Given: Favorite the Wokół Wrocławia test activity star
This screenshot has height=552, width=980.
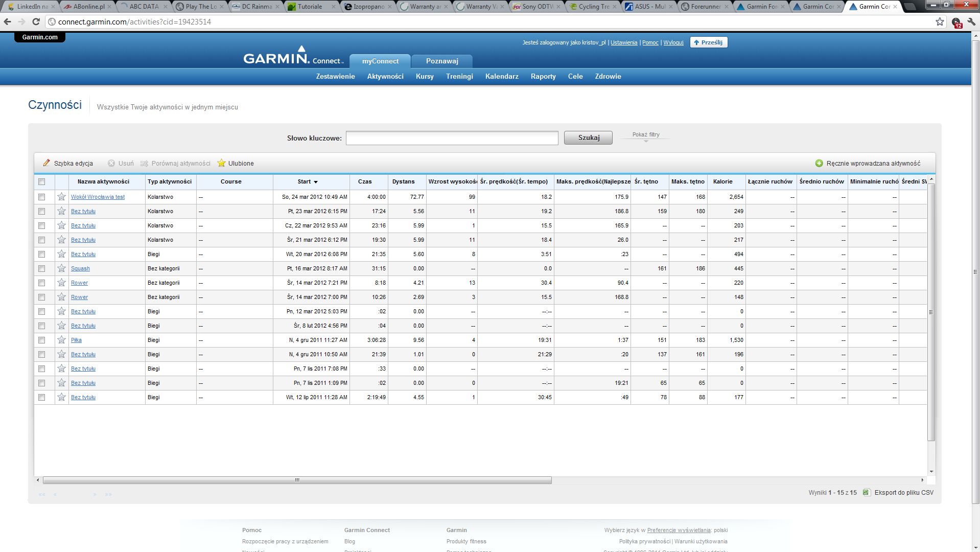Looking at the screenshot, I should [x=61, y=197].
